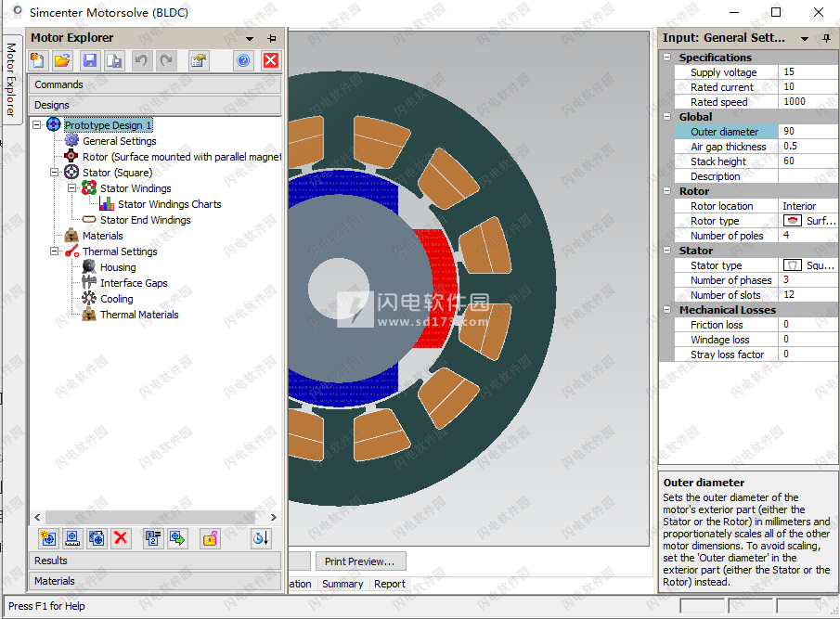This screenshot has width=840, height=619.
Task: Delete design using the bottom red X icon
Action: click(121, 538)
